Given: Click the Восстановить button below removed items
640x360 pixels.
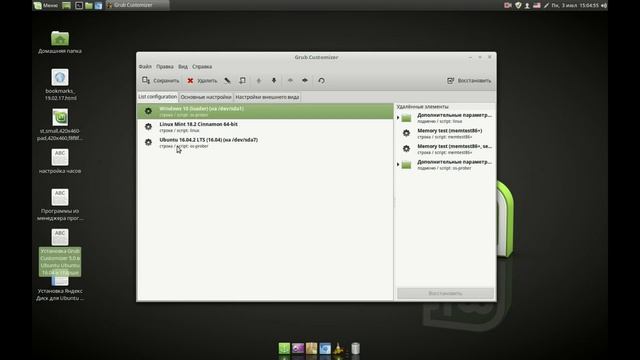Looking at the screenshot, I should (x=445, y=293).
